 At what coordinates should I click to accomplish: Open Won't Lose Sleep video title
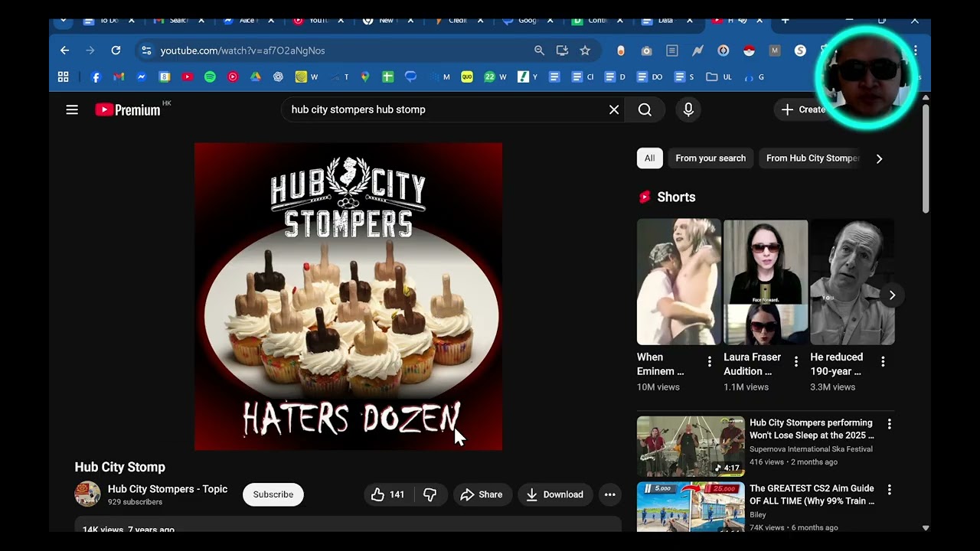coord(812,429)
